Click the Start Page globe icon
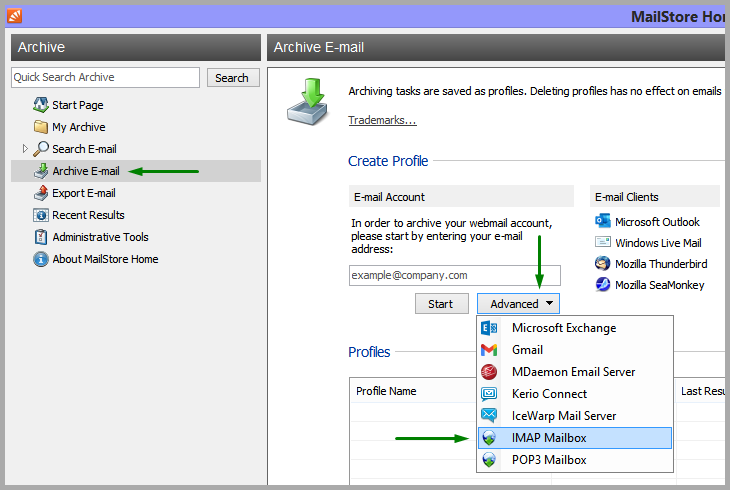Image resolution: width=730 pixels, height=490 pixels. (x=41, y=105)
